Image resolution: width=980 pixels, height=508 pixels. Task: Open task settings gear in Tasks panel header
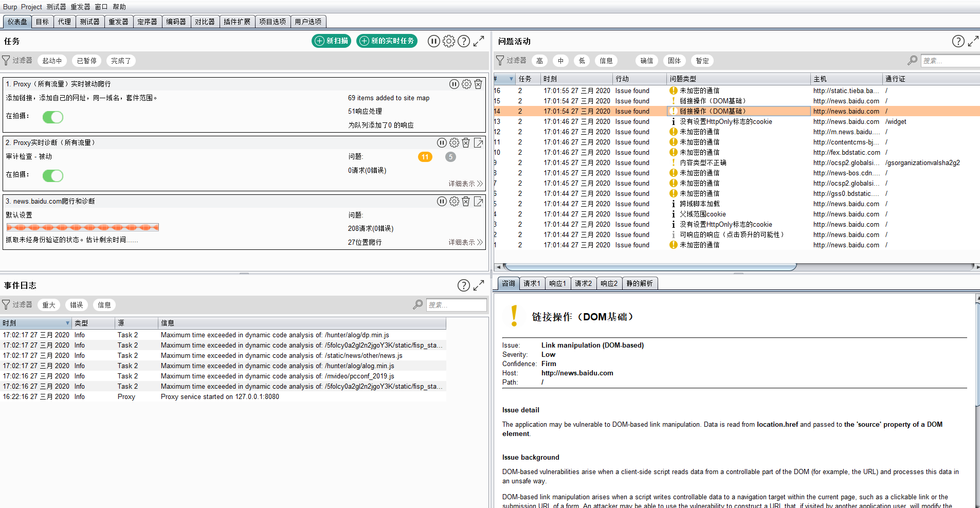coord(449,41)
